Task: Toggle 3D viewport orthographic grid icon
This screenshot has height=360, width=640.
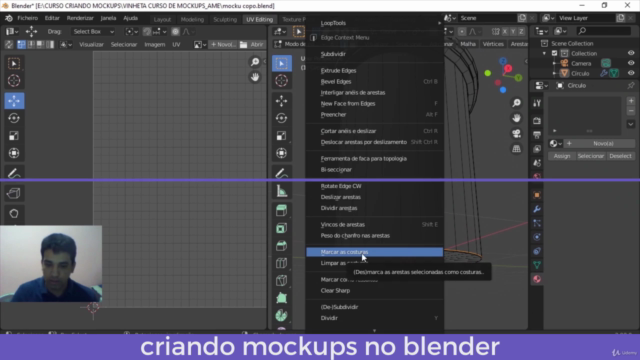Action: coord(516,149)
